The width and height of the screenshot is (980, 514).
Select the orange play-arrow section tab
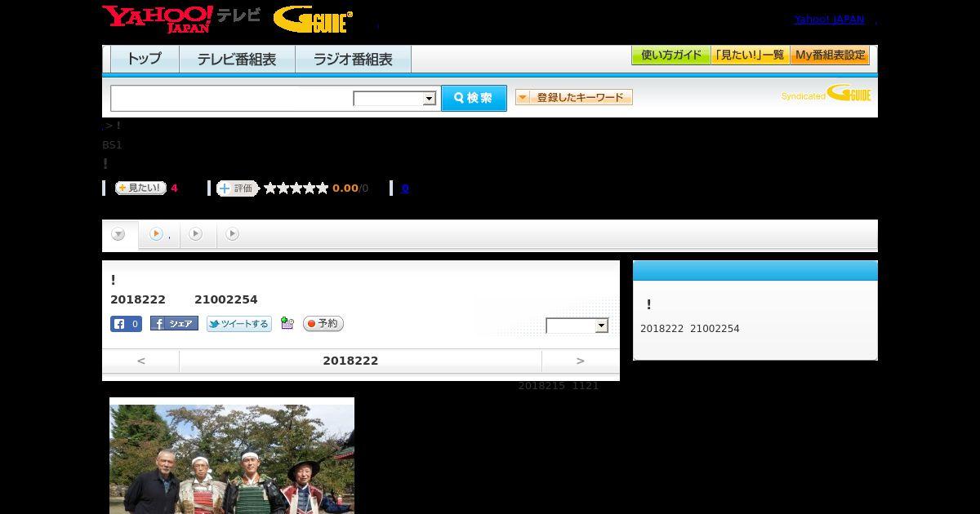[159, 234]
